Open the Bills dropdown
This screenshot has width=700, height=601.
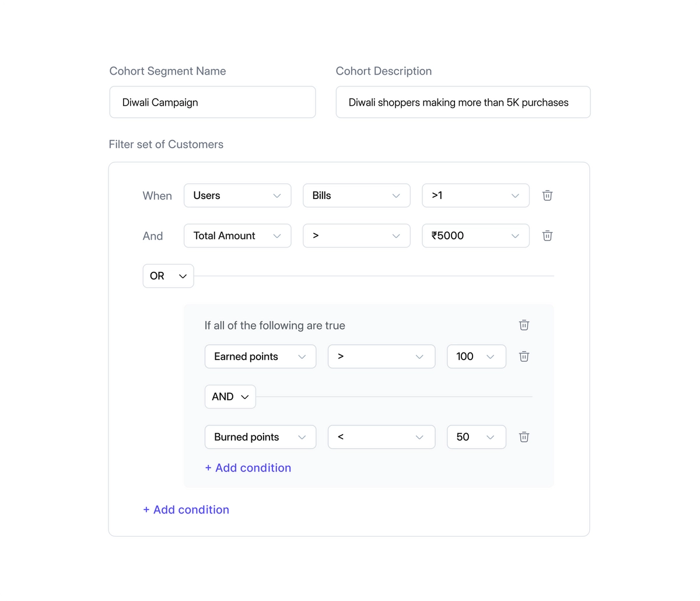pyautogui.click(x=356, y=195)
